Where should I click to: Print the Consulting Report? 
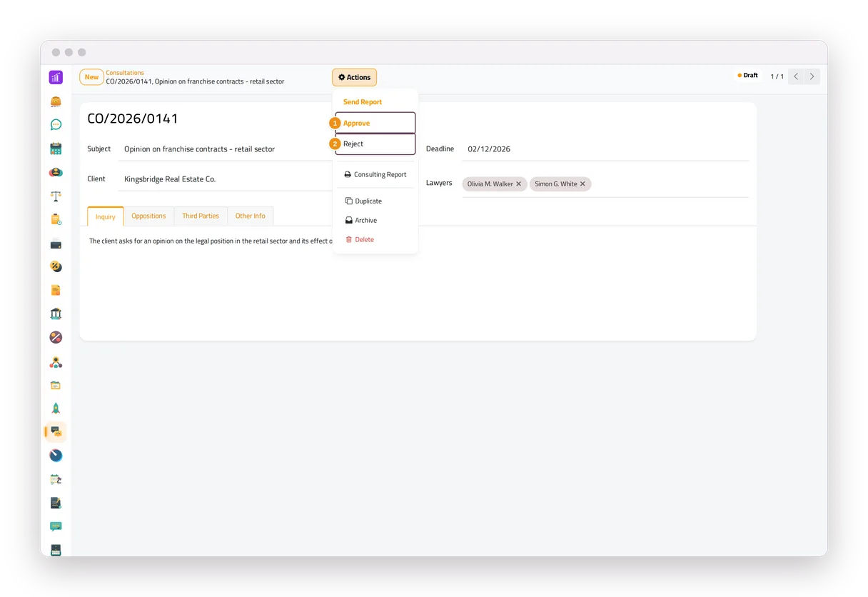375,174
